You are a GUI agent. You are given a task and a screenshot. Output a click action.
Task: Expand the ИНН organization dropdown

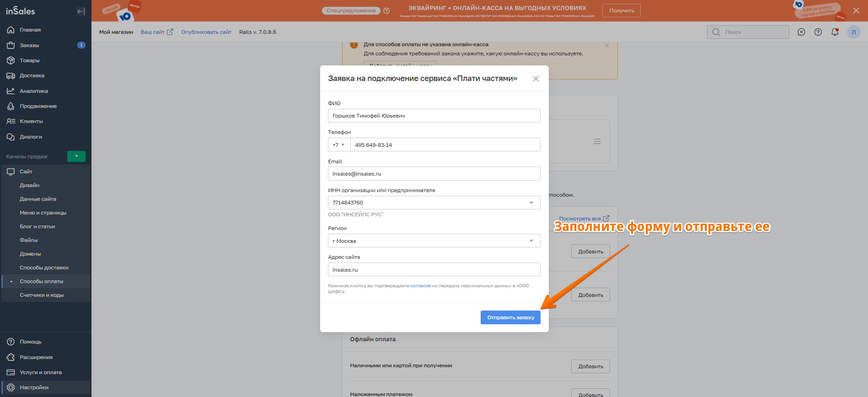(x=531, y=203)
